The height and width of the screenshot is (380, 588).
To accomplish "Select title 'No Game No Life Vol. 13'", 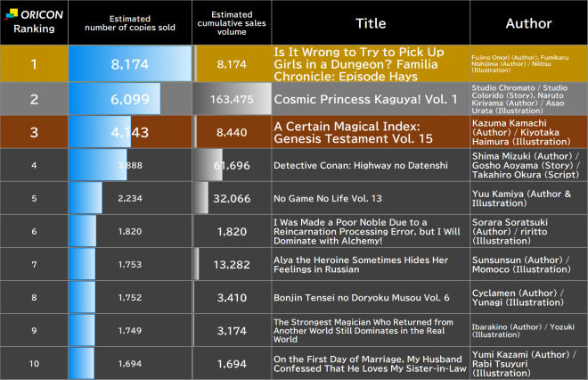I will tap(327, 198).
